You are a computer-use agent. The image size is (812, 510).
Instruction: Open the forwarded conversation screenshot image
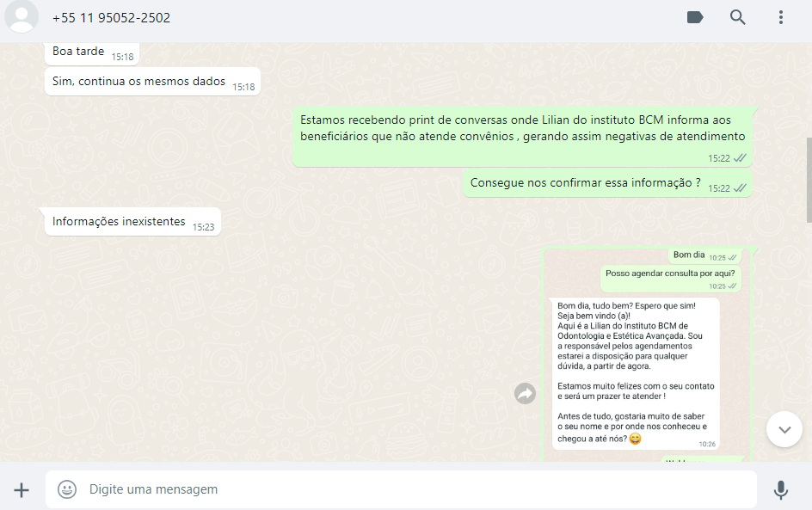tap(648, 354)
